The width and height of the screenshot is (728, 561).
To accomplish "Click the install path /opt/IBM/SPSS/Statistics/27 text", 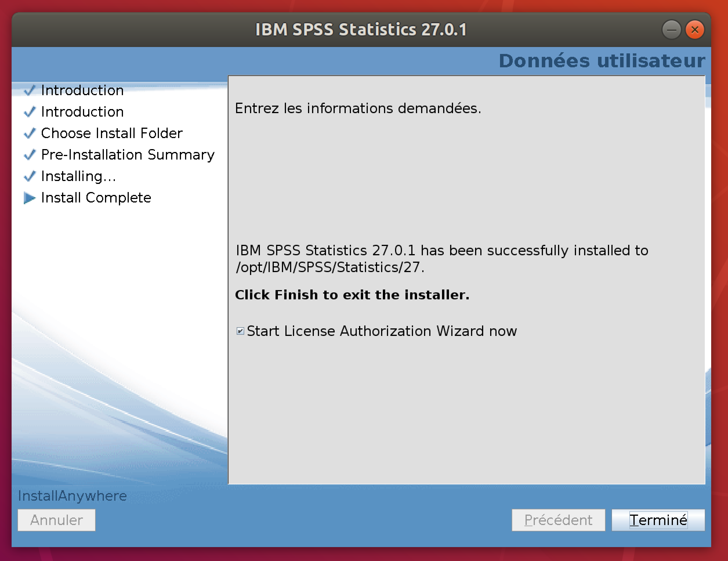I will coord(330,267).
